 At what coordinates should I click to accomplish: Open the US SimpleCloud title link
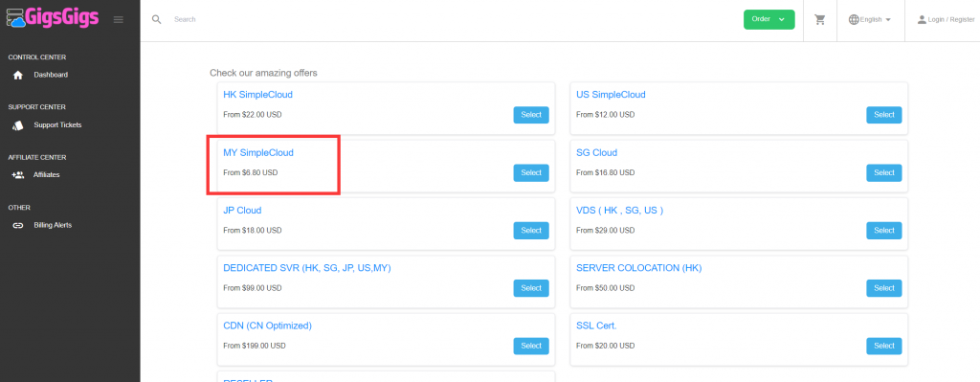coord(611,95)
